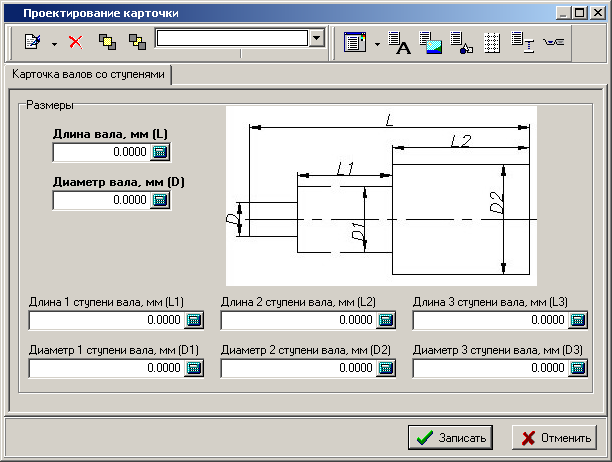This screenshot has height=462, width=612.
Task: Close the 'Проектирование карточки' window
Action: pos(598,13)
